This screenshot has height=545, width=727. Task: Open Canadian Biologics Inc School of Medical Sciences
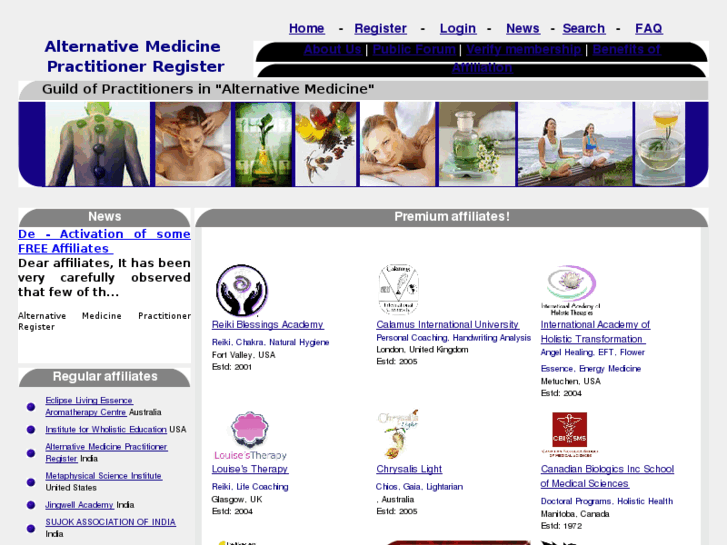point(607,476)
